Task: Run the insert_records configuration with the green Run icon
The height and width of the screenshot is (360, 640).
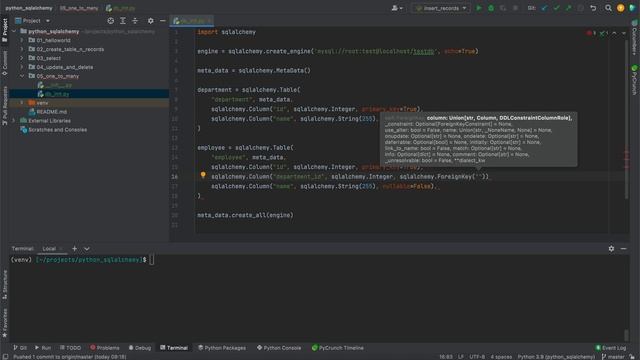Action: 479,8
